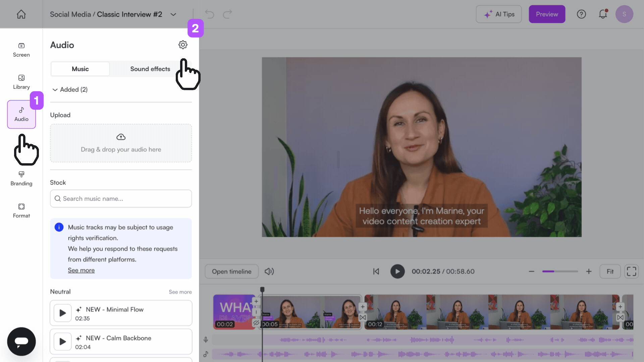Image resolution: width=644 pixels, height=362 pixels.
Task: Switch to the Sound effects tab
Action: tap(150, 69)
